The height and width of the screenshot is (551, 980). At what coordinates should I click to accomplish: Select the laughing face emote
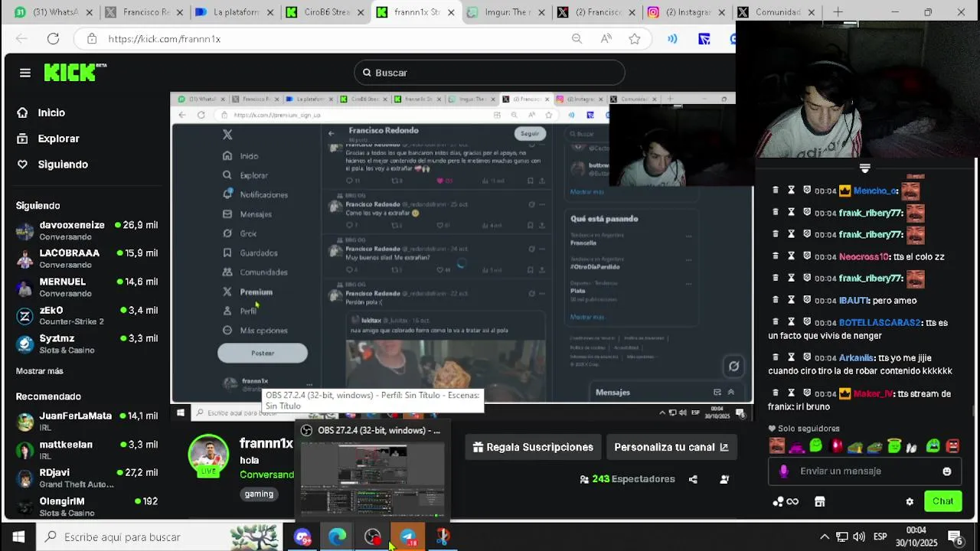[x=777, y=446]
